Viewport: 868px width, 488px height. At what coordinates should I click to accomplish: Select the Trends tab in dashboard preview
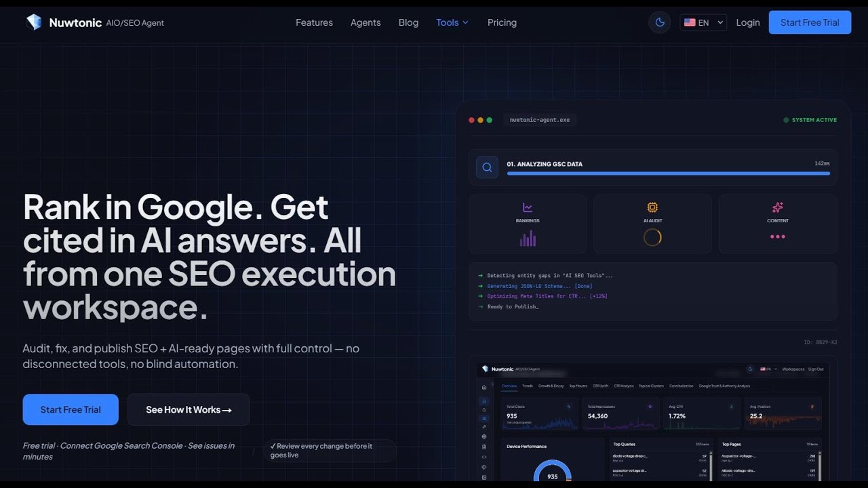[528, 386]
